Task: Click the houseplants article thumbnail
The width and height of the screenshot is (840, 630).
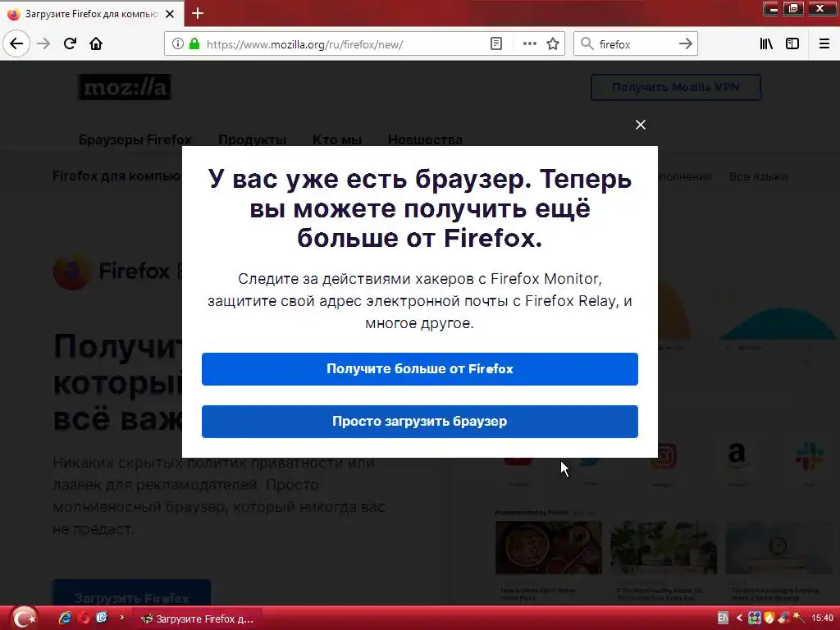Action: click(x=663, y=547)
